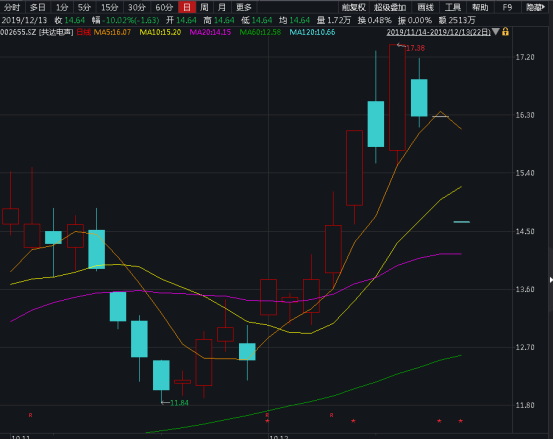Open the 多日 multi-day view

38,7
